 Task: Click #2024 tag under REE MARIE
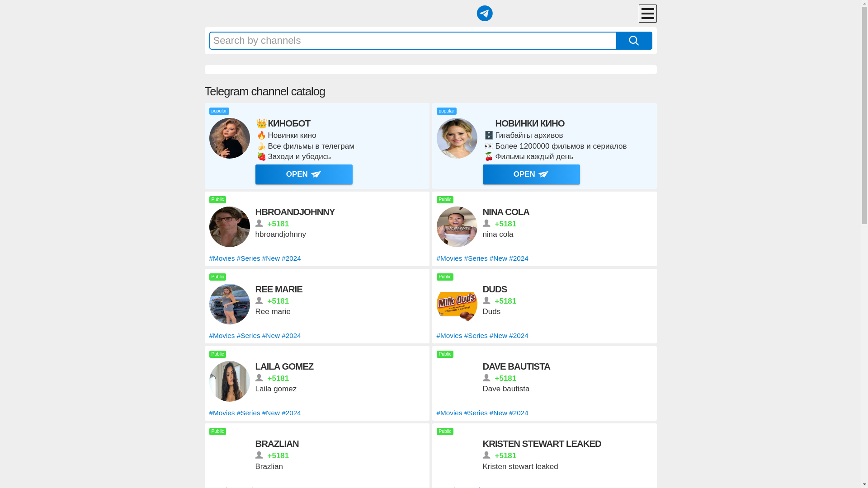click(x=291, y=336)
